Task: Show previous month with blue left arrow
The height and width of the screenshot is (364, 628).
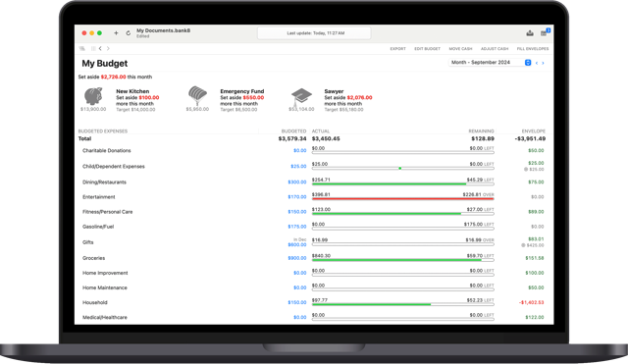Action: pos(537,63)
